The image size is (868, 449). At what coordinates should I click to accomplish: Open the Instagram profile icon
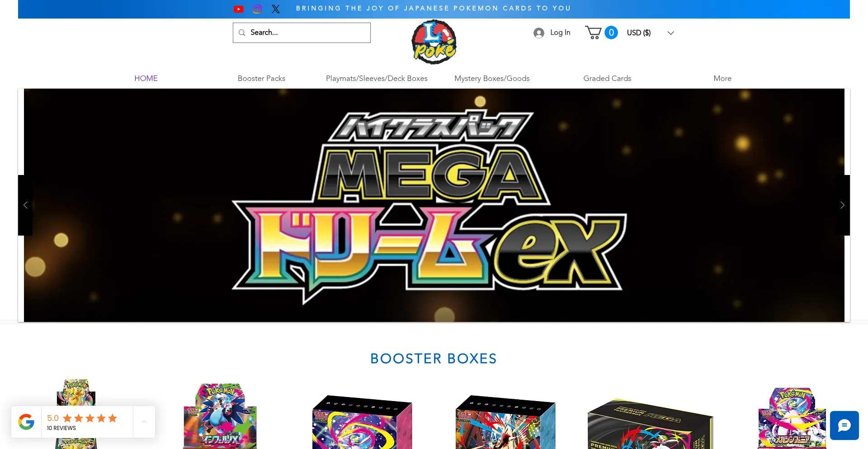click(257, 9)
